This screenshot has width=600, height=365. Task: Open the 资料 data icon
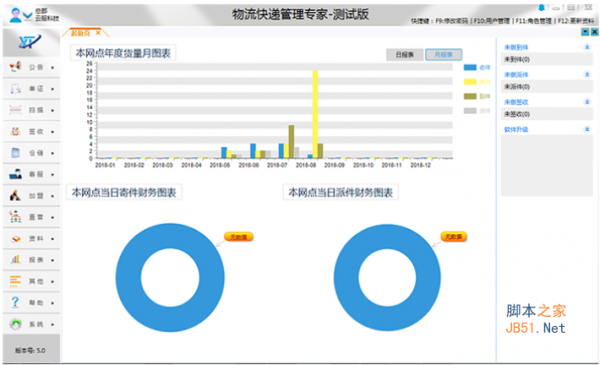point(15,238)
